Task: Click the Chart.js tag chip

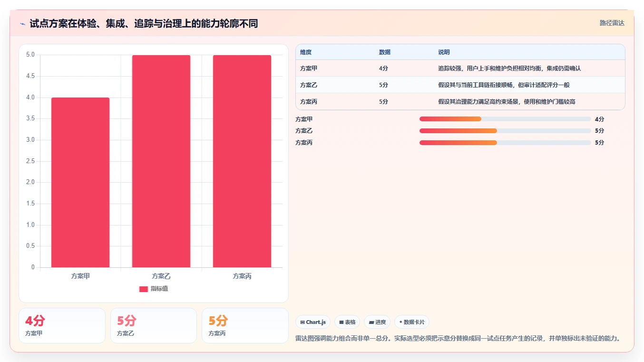Action: 313,322
